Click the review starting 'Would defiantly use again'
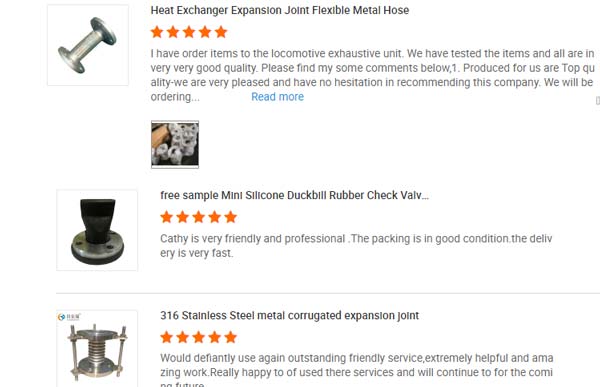The height and width of the screenshot is (387, 600). [x=357, y=369]
